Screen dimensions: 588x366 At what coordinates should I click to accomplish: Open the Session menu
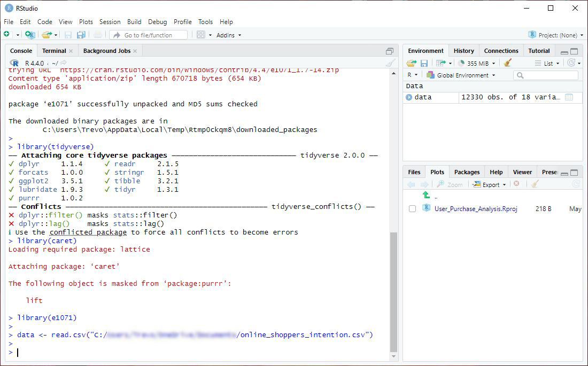pyautogui.click(x=110, y=22)
